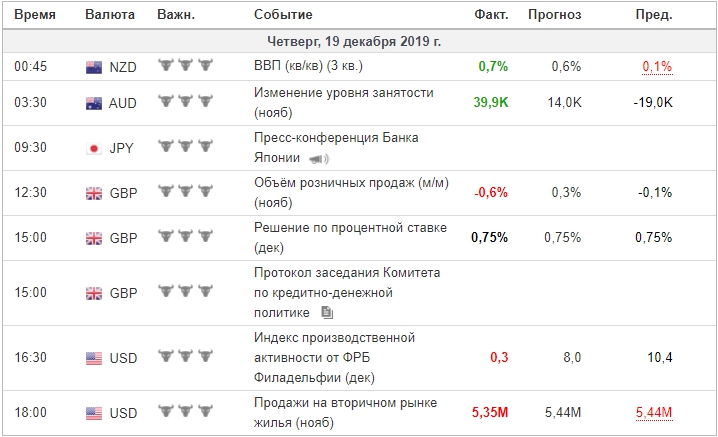Click bull importance icons in 18:00 row
718x437 pixels.
pos(187,412)
